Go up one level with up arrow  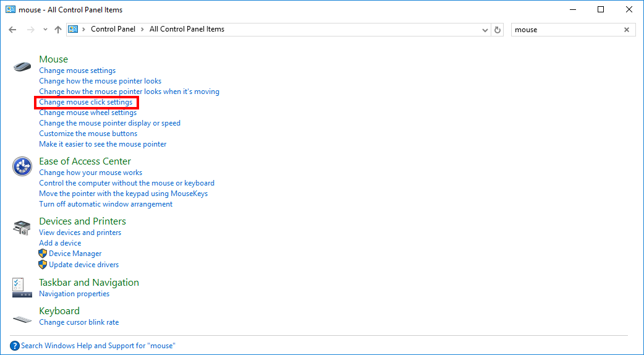[58, 30]
